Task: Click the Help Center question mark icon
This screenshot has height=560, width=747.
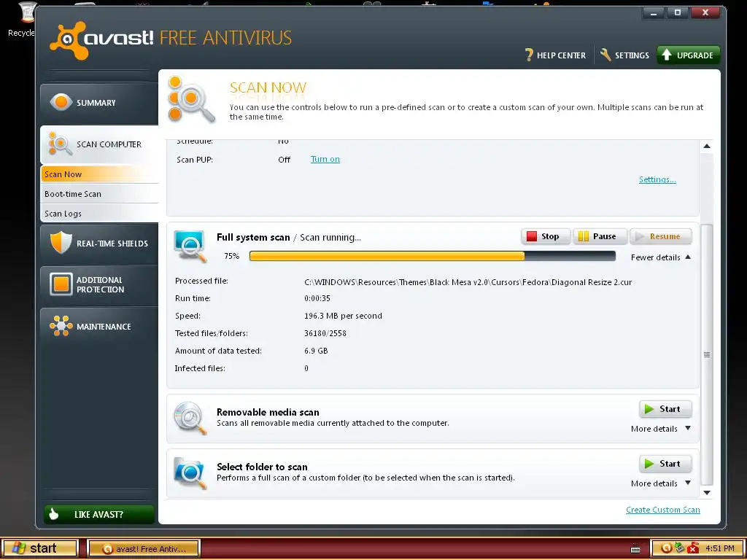Action: [x=529, y=55]
